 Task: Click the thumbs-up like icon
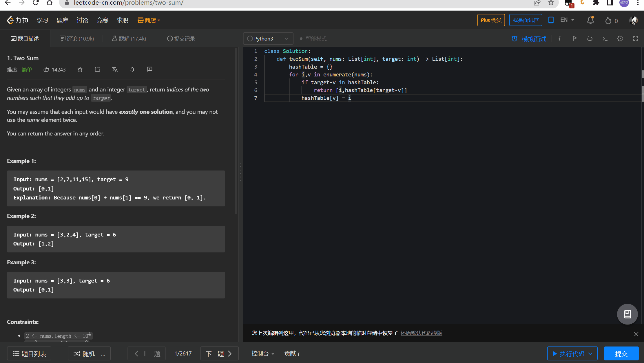coord(46,69)
